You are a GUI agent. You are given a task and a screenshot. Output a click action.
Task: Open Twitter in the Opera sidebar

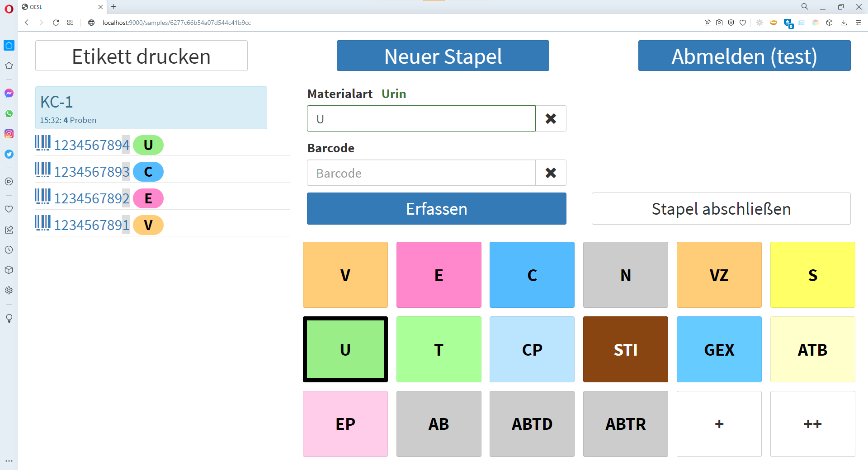[9, 154]
